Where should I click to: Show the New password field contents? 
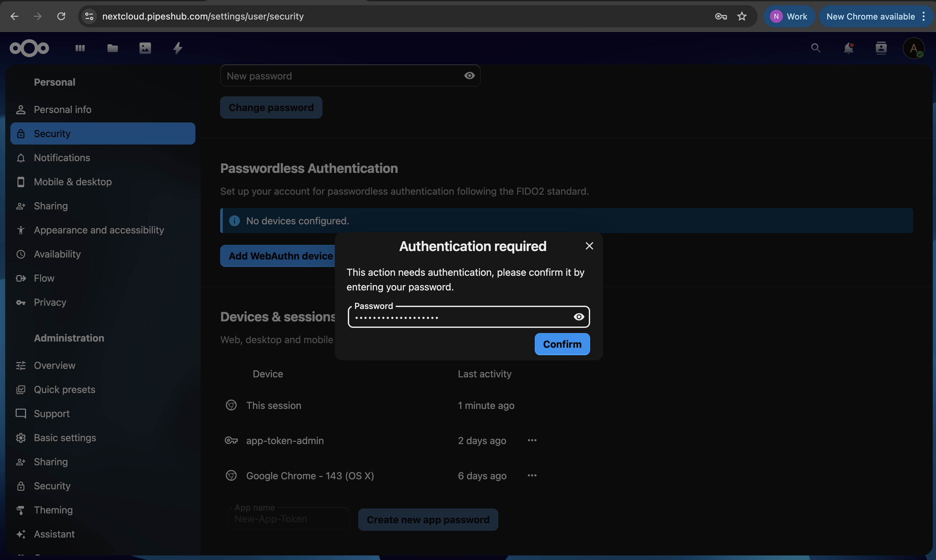[x=469, y=76]
